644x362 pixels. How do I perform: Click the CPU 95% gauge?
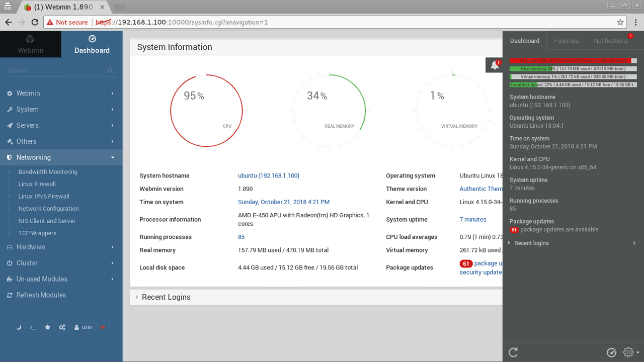(207, 111)
